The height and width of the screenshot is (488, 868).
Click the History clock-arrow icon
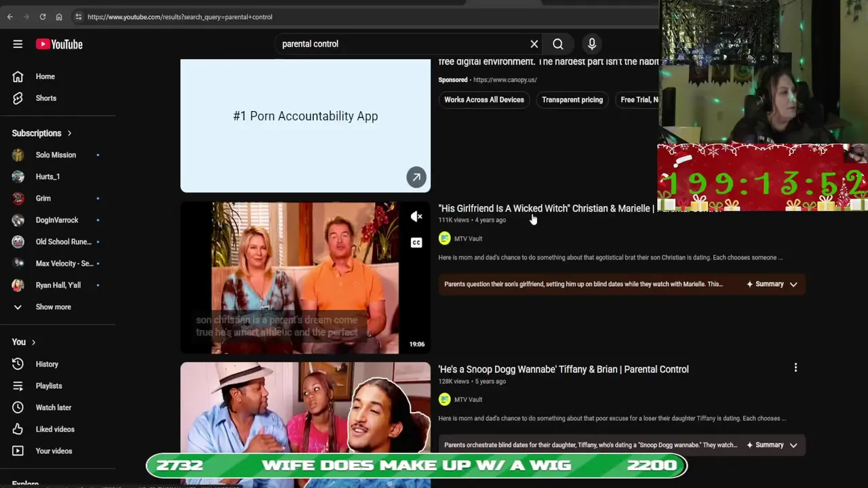click(18, 364)
